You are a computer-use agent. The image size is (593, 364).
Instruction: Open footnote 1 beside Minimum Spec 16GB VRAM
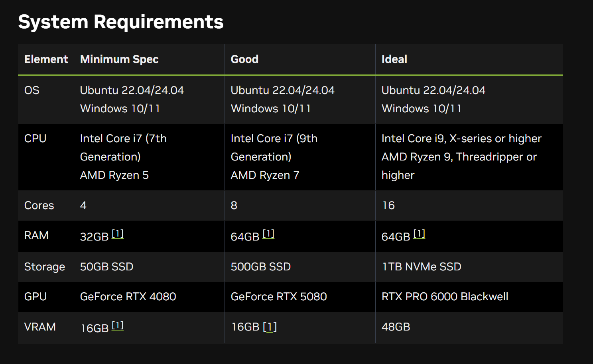(x=118, y=326)
